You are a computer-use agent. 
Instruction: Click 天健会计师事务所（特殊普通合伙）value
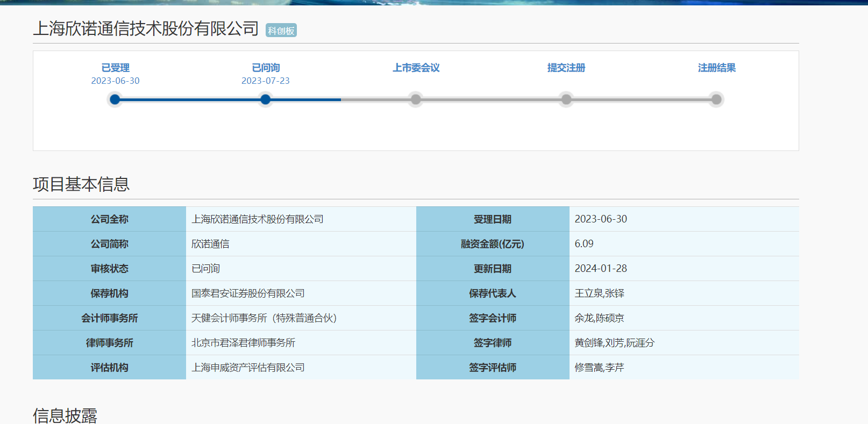pos(264,318)
